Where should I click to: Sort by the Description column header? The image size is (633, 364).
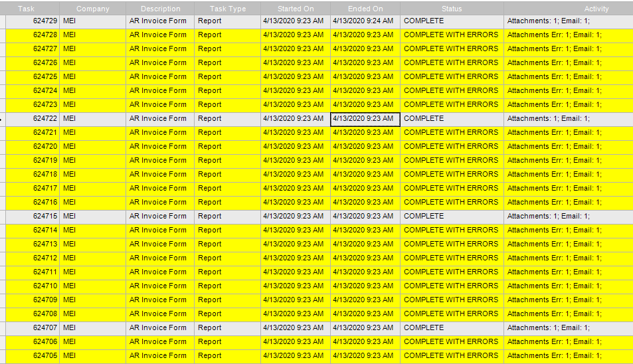[x=160, y=9]
